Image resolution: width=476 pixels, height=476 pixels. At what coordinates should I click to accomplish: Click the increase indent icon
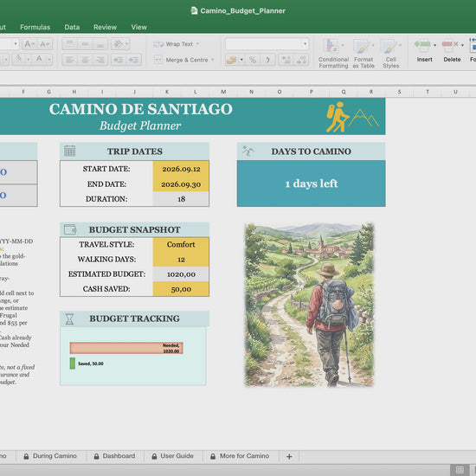click(x=133, y=60)
